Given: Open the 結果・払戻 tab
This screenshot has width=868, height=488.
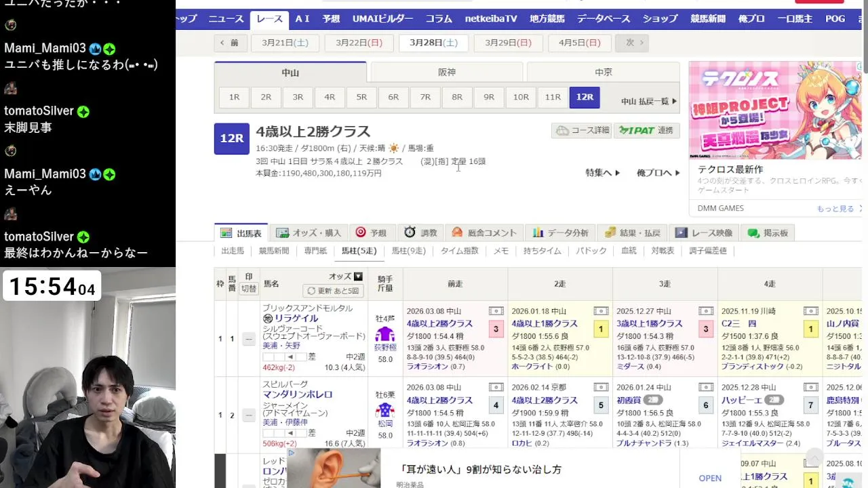Looking at the screenshot, I should pos(632,232).
